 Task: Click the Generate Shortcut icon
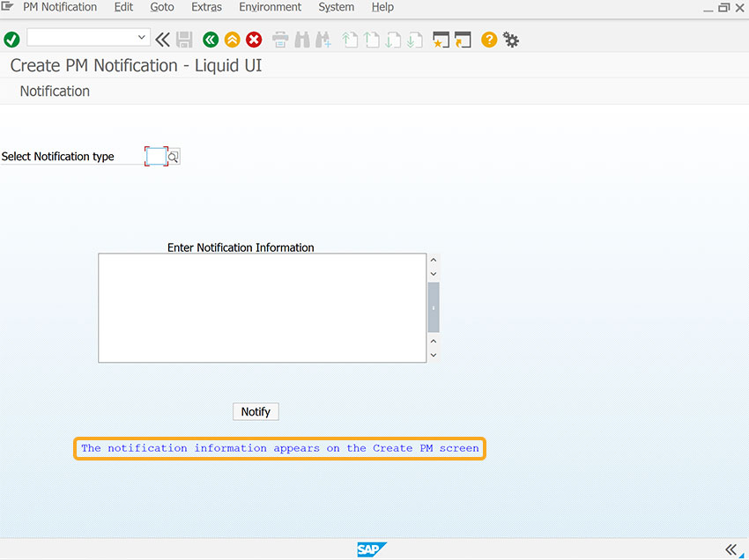coord(463,40)
